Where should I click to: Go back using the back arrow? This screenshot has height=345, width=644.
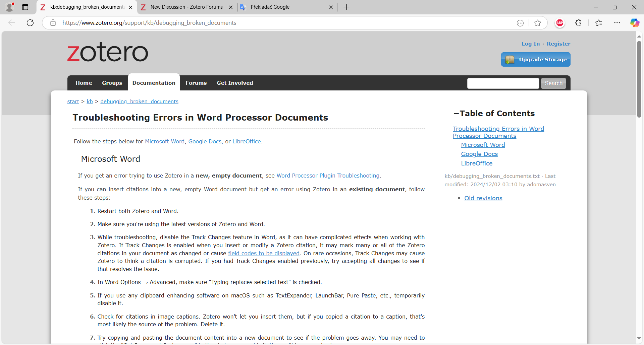pos(12,23)
